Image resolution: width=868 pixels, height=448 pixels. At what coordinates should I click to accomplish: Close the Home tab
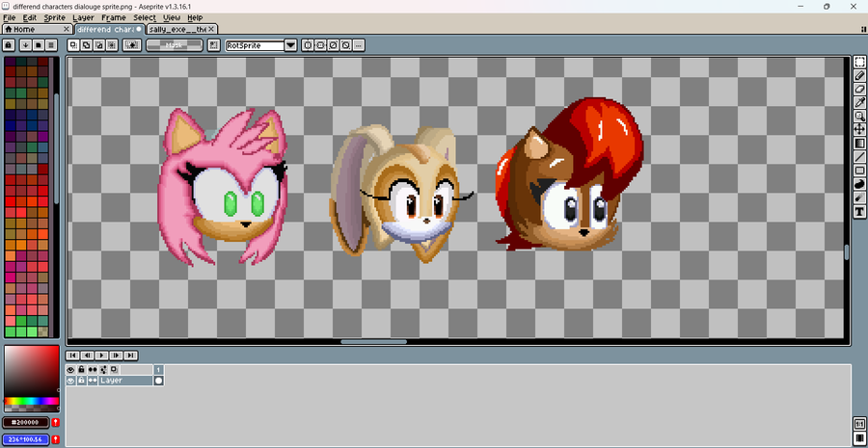click(67, 29)
